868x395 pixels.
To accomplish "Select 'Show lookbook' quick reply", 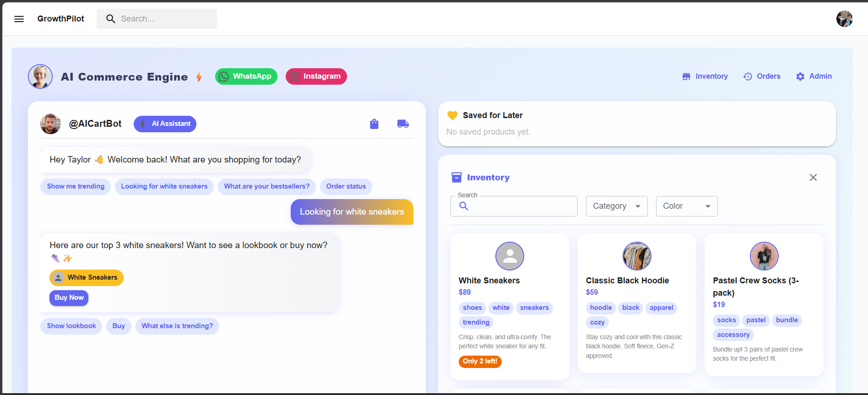I will [x=71, y=326].
